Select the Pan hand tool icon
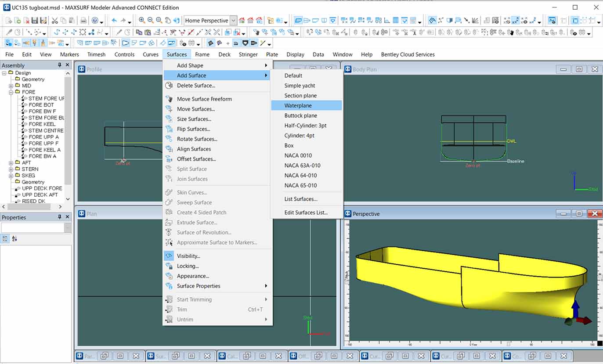603x364 pixels. (168, 20)
